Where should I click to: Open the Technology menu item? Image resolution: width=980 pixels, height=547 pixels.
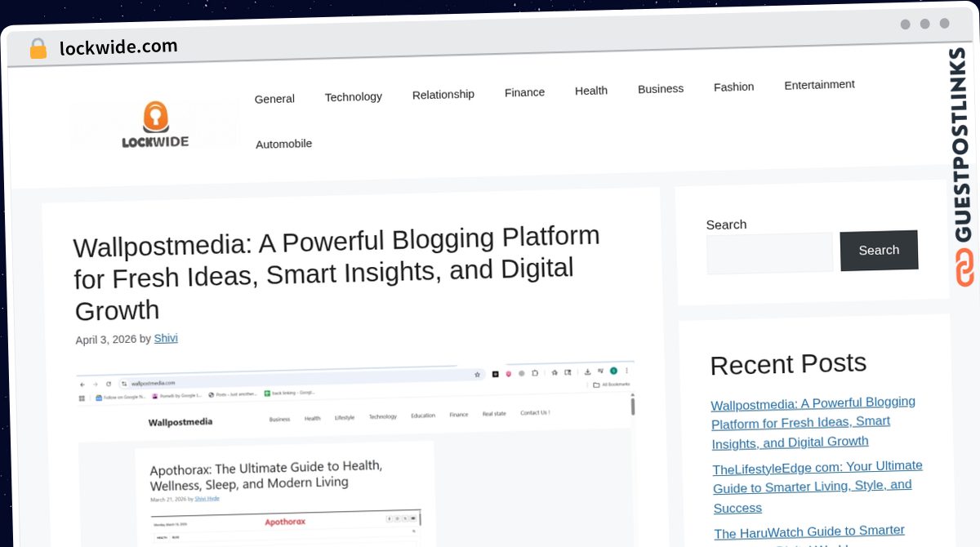click(x=353, y=97)
